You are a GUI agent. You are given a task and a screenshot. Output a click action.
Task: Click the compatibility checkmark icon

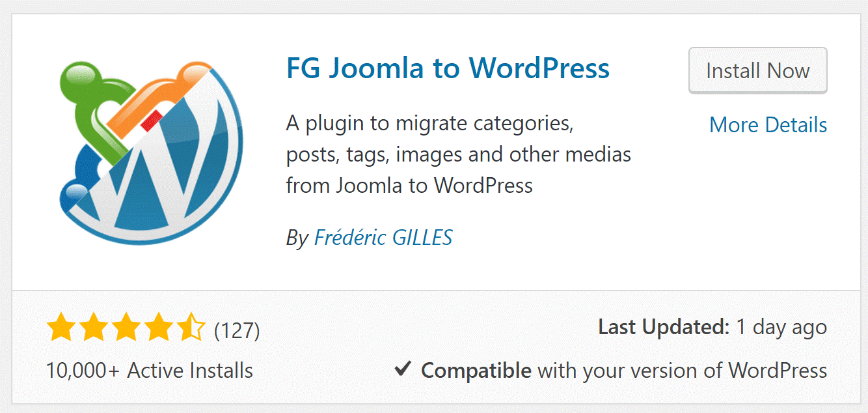pos(403,370)
